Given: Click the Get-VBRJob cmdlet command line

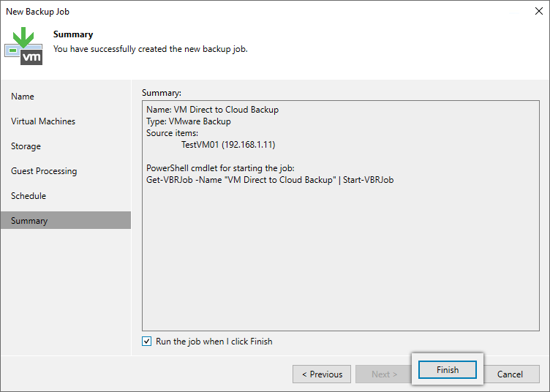Looking at the screenshot, I should point(270,180).
